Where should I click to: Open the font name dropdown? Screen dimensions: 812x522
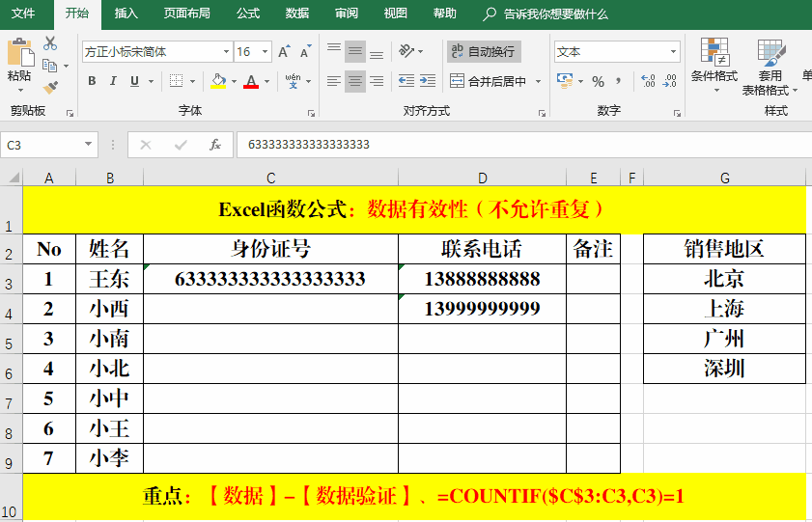coord(226,52)
